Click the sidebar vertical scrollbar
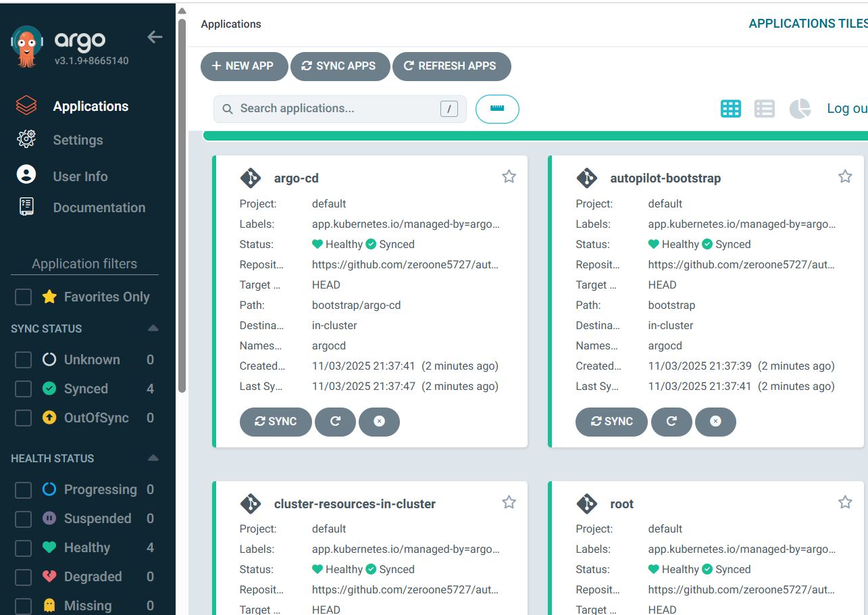Screen dimensions: 868x615 [182, 205]
